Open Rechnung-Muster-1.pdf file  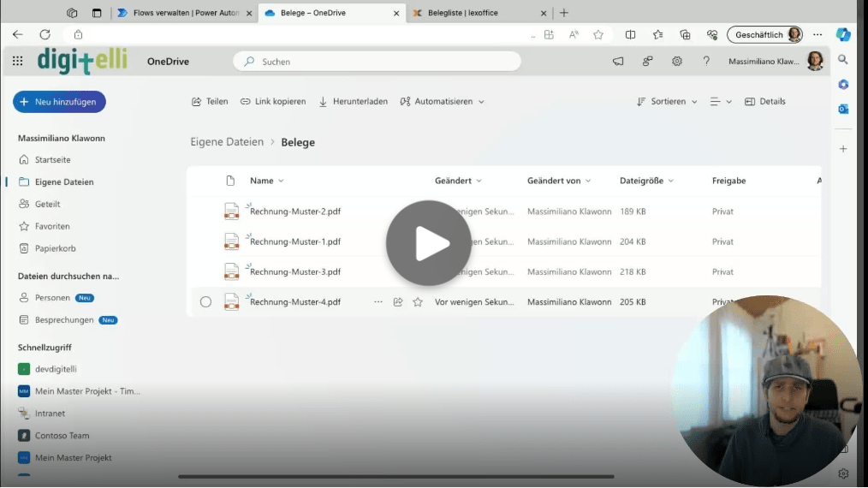[x=295, y=241]
